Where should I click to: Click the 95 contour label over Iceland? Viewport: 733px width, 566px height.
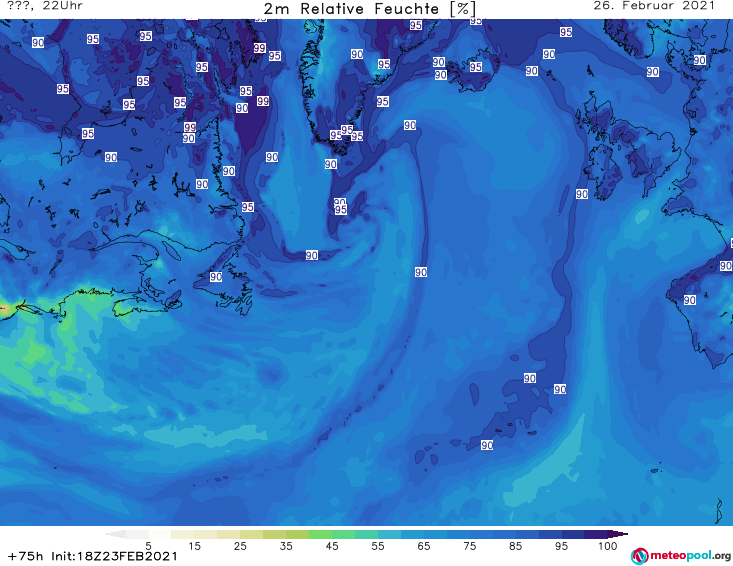(x=476, y=67)
